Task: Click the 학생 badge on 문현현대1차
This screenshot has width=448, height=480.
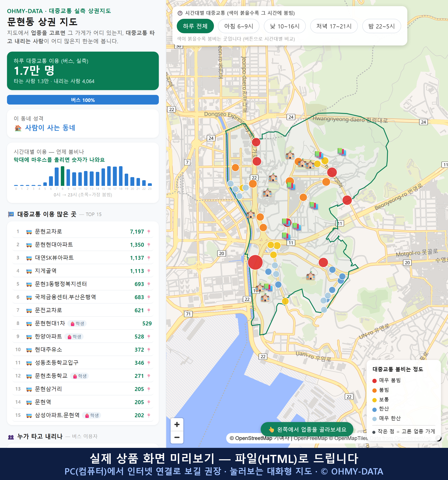Action: pyautogui.click(x=77, y=324)
